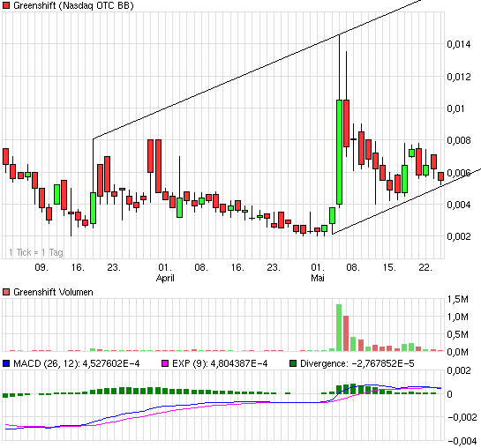Click the '09.' date axis label

point(41,267)
